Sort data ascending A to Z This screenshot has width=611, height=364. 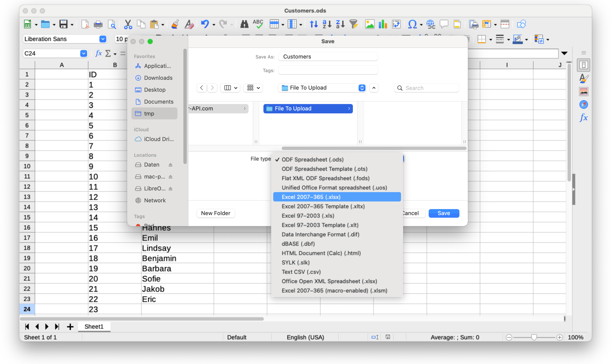[x=326, y=24]
